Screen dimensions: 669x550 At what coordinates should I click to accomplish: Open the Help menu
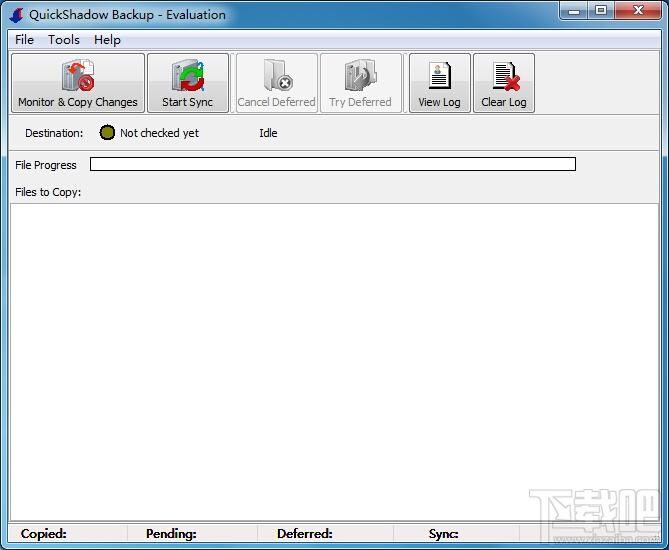click(107, 40)
